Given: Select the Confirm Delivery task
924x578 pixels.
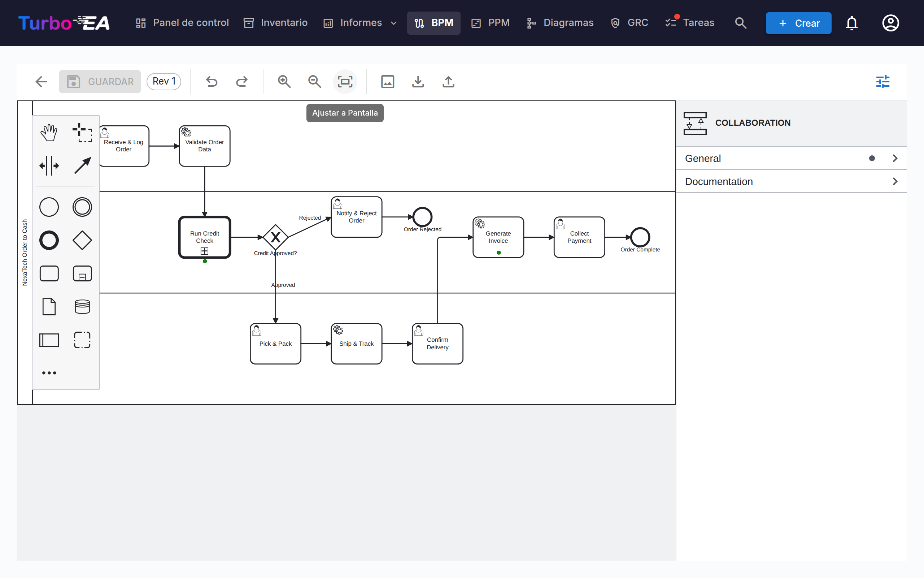Looking at the screenshot, I should click(437, 344).
